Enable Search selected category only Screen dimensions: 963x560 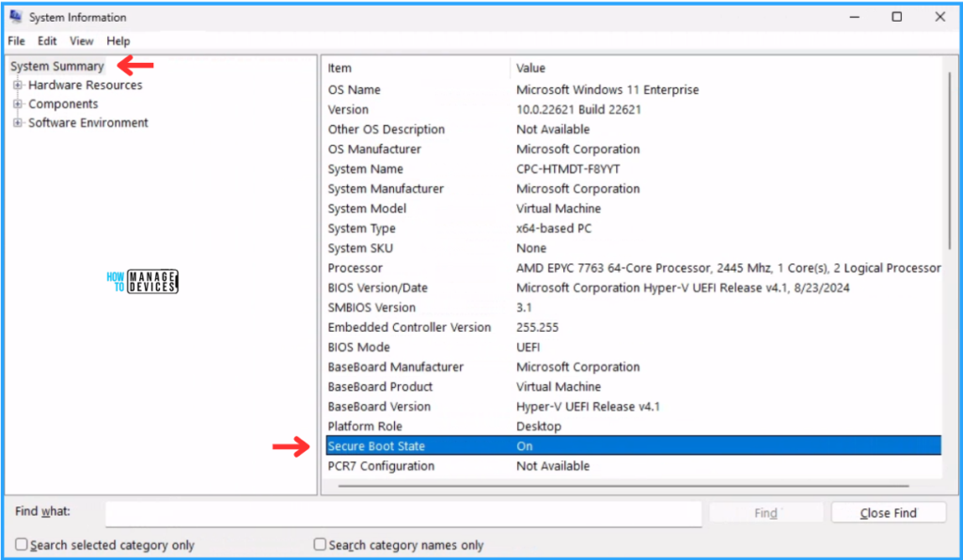22,545
